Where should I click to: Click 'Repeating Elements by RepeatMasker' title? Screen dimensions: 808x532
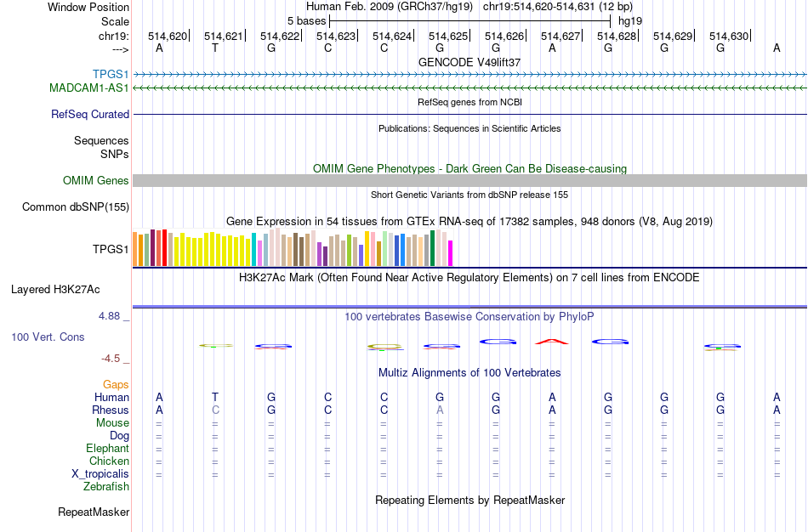pyautogui.click(x=470, y=500)
